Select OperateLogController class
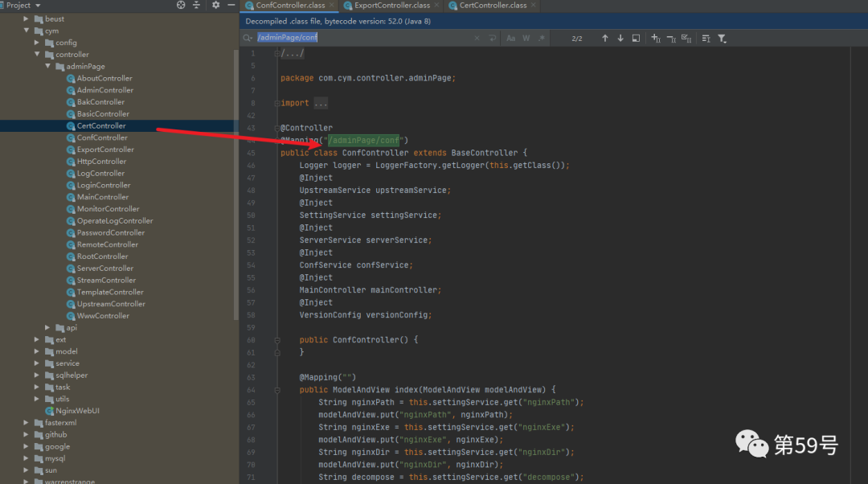Viewport: 868px width, 484px height. tap(115, 220)
